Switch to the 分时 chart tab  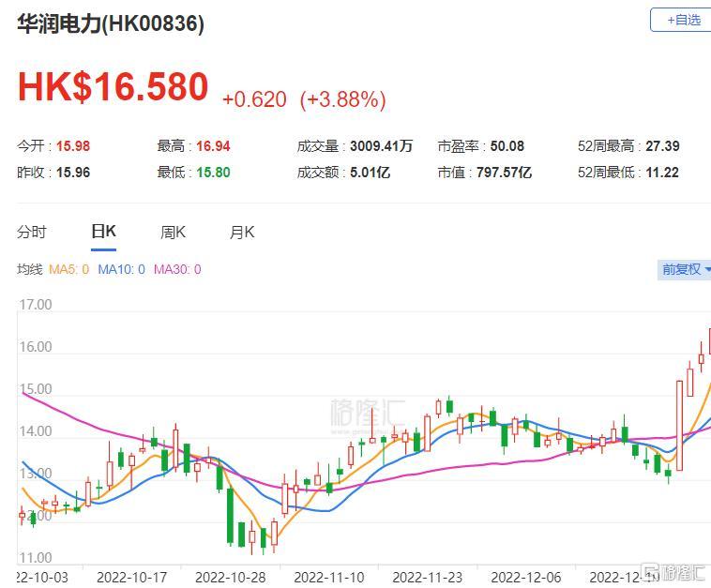[x=32, y=233]
